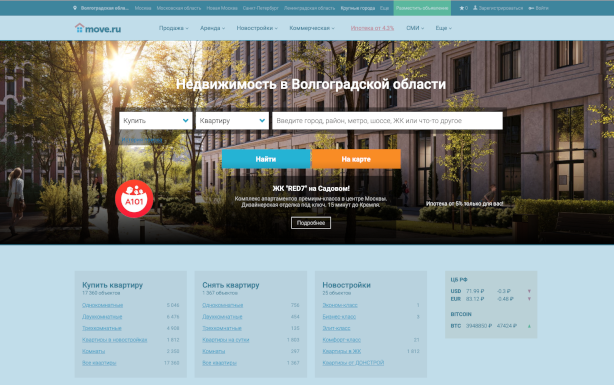Expand the Продажа navigation menu
Viewport: 614px width, 385px height.
pos(173,28)
